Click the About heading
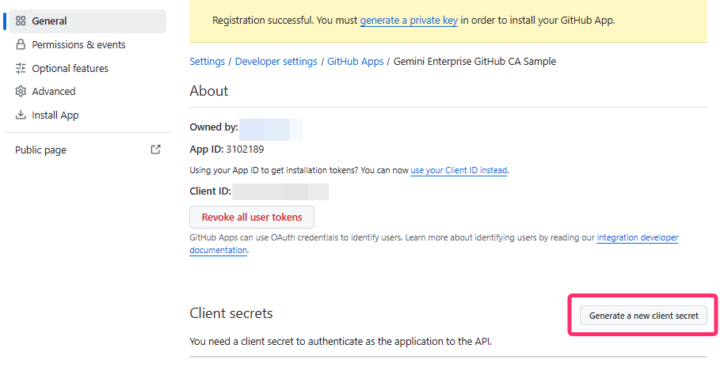 (209, 91)
